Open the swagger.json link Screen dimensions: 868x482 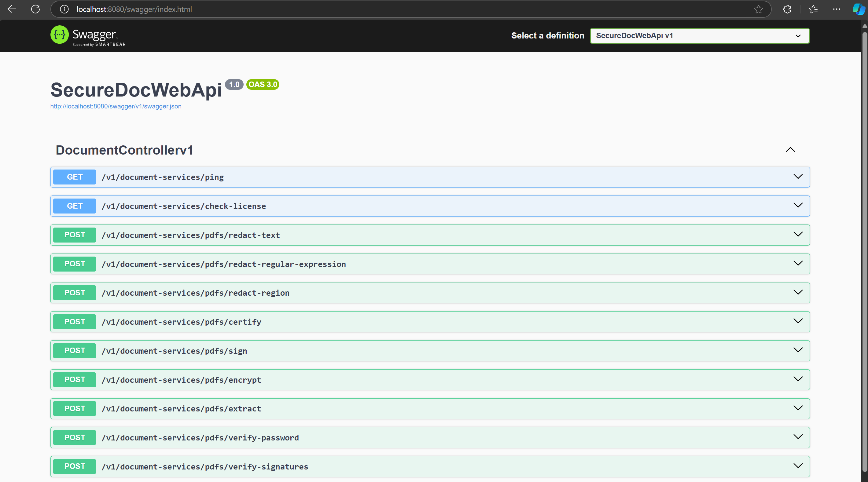[116, 106]
